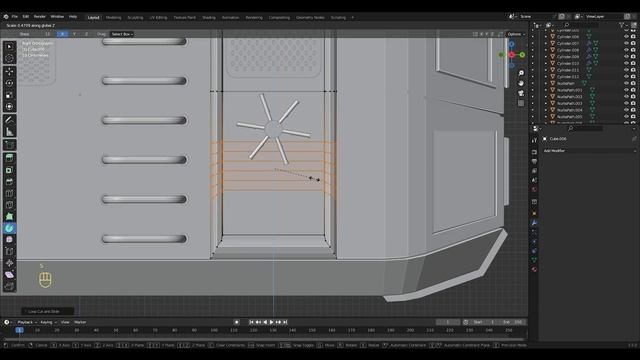Open the Render menu
Screen dimensions: 640x360
pyautogui.click(x=40, y=17)
